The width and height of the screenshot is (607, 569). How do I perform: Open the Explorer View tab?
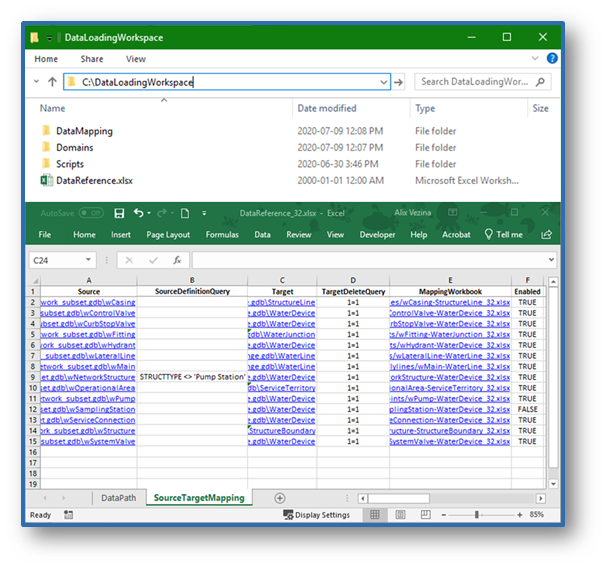tap(135, 59)
